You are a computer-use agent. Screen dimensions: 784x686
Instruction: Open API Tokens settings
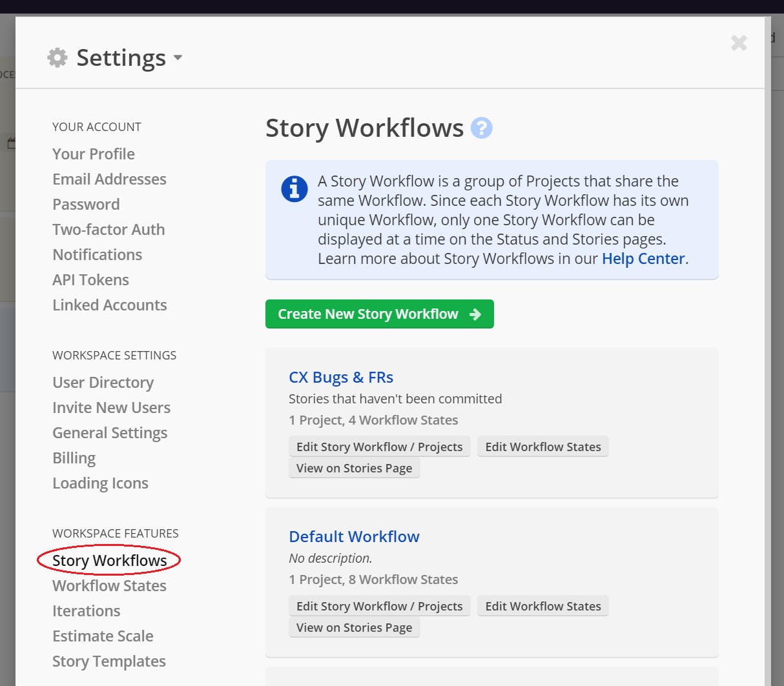click(90, 279)
